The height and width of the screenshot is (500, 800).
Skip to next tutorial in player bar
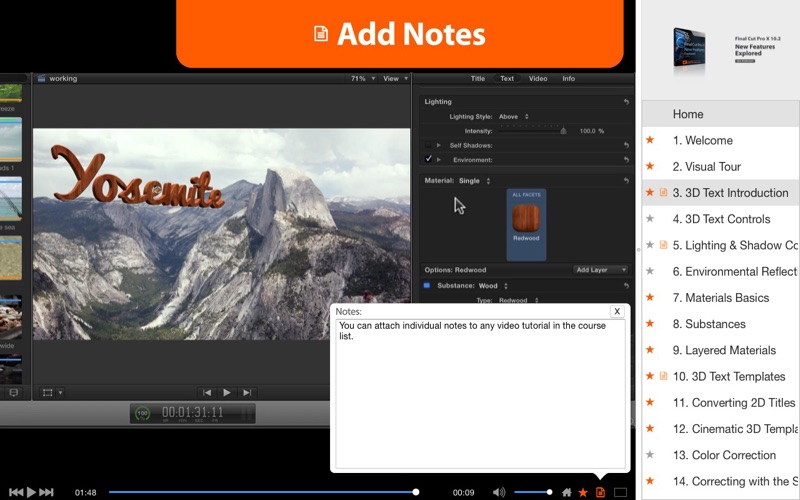(x=46, y=492)
